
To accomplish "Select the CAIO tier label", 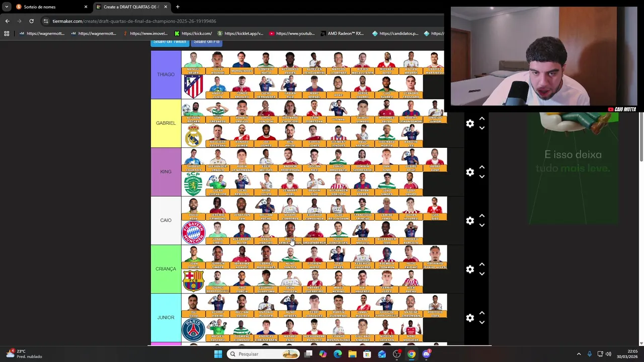I will (x=166, y=220).
